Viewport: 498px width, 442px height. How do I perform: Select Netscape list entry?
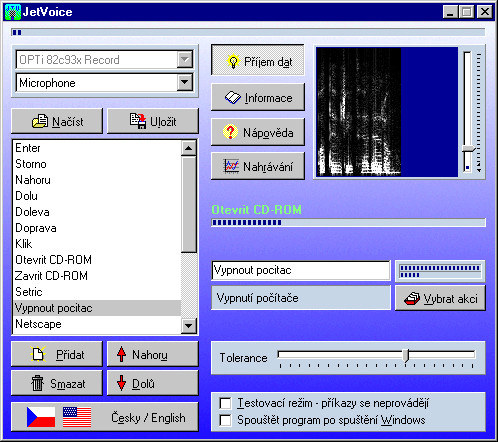point(97,324)
